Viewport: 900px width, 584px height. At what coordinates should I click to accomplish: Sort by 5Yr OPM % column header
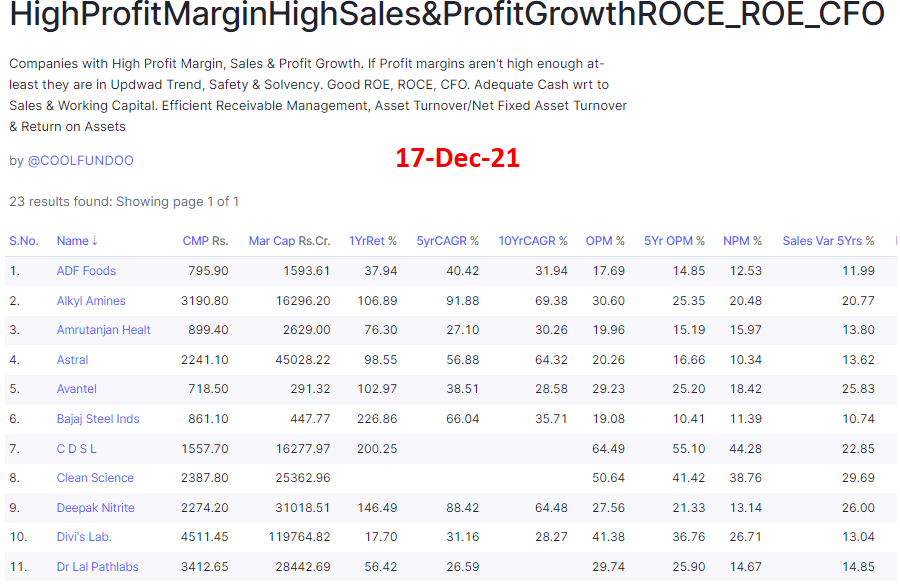point(674,241)
